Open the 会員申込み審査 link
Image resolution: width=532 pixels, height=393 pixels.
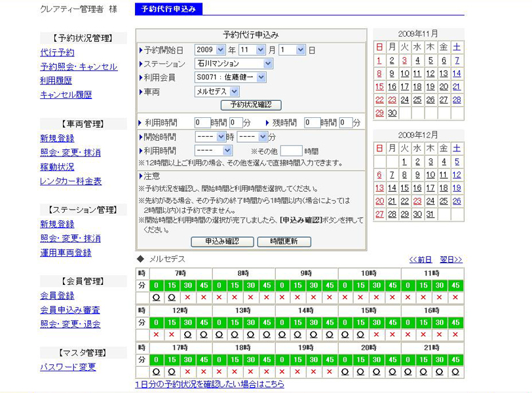[70, 310]
